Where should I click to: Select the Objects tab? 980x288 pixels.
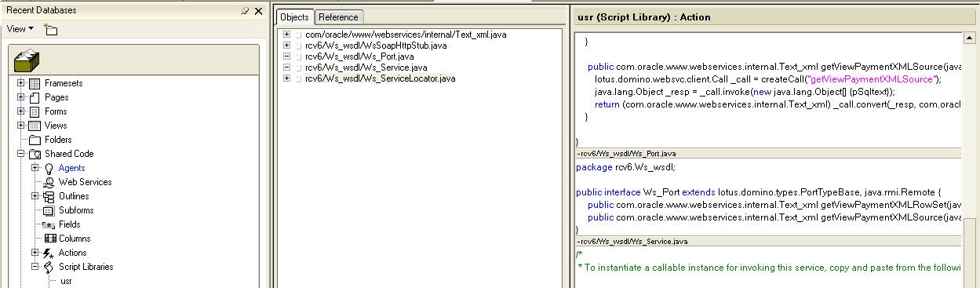pyautogui.click(x=295, y=17)
